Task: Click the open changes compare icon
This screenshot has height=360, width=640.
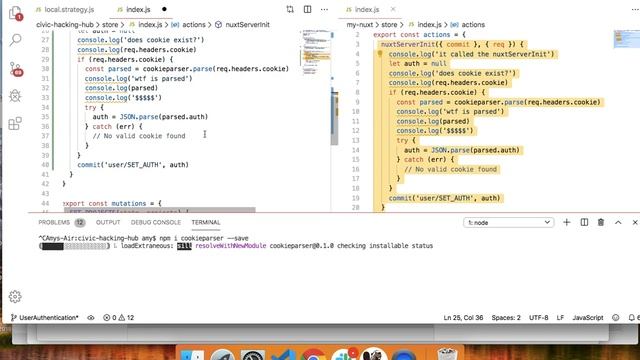Action: [x=290, y=9]
